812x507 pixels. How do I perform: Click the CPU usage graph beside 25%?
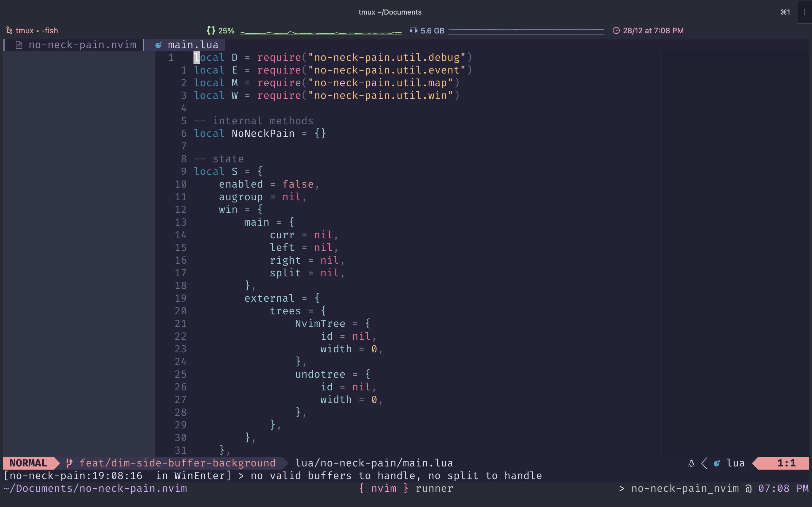pyautogui.click(x=320, y=32)
